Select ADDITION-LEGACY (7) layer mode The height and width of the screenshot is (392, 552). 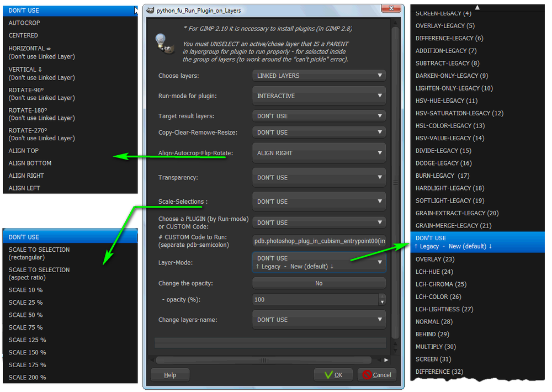477,51
